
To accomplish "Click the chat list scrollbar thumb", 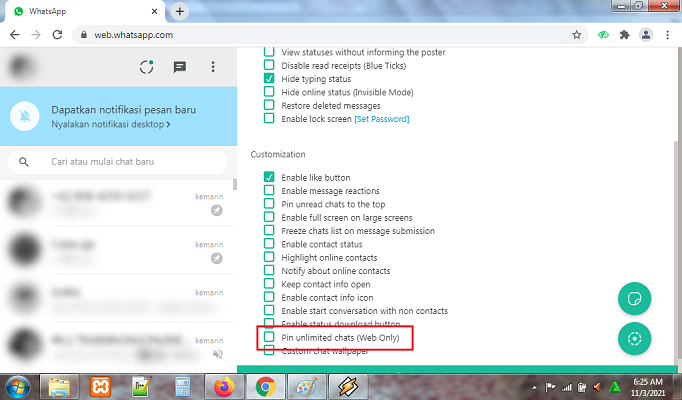I will click(x=235, y=184).
